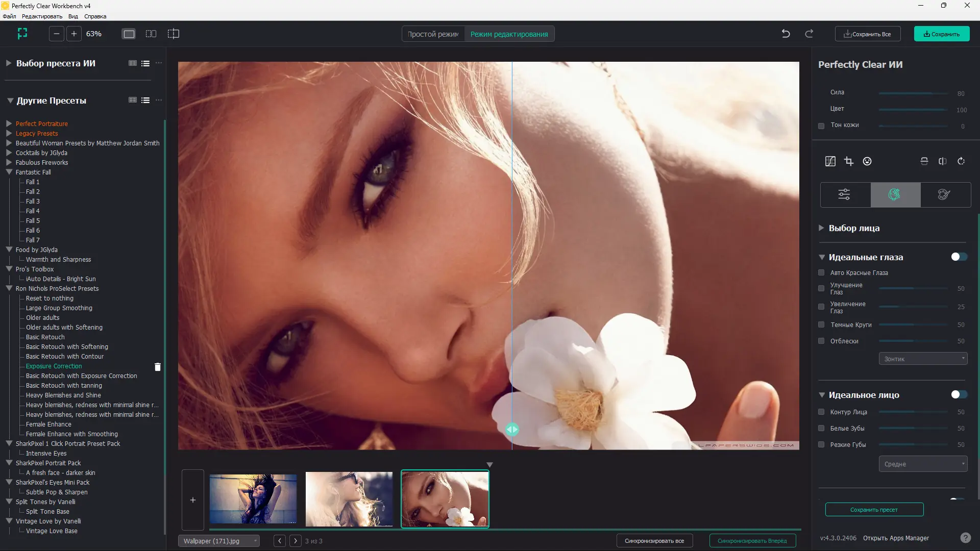Open the adjustment sliders tab icon

[844, 194]
